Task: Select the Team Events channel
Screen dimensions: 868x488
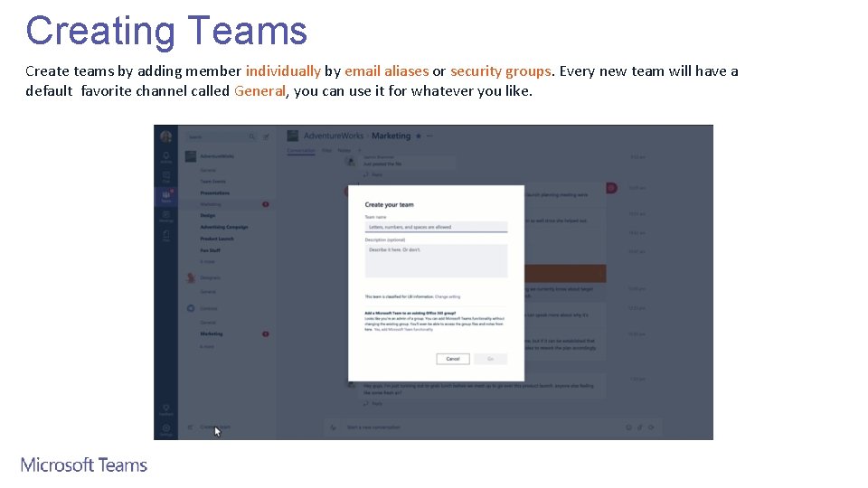Action: coord(212,182)
